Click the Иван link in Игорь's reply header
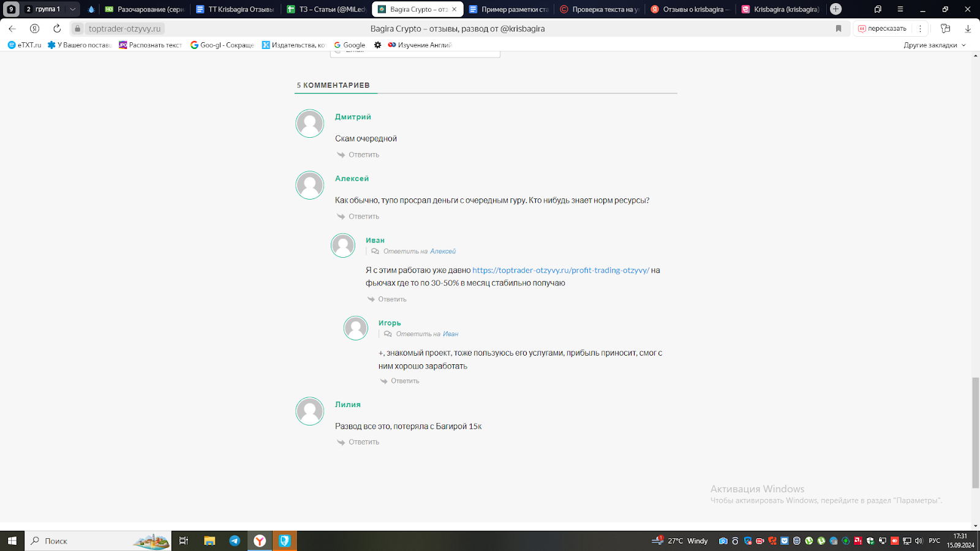980x551 pixels. click(451, 334)
